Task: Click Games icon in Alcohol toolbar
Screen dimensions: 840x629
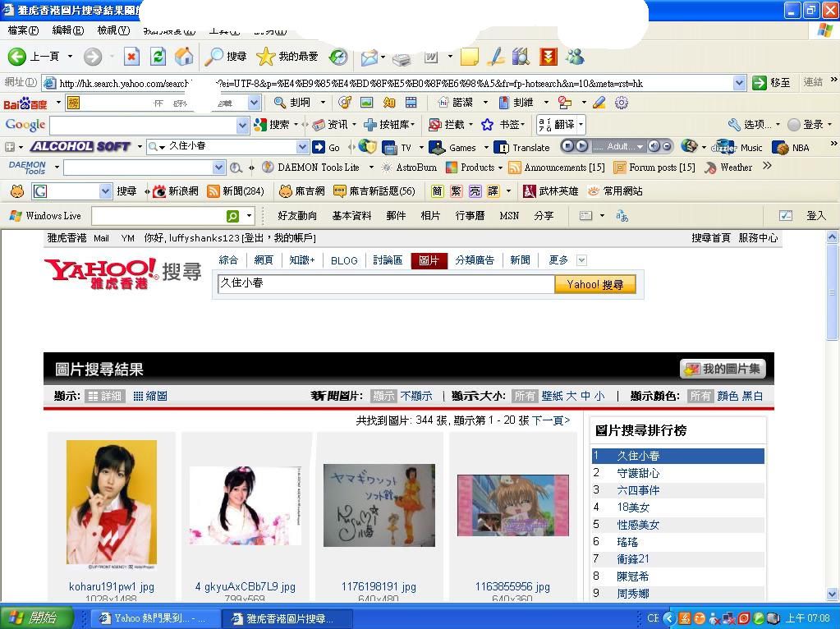Action: (437, 147)
